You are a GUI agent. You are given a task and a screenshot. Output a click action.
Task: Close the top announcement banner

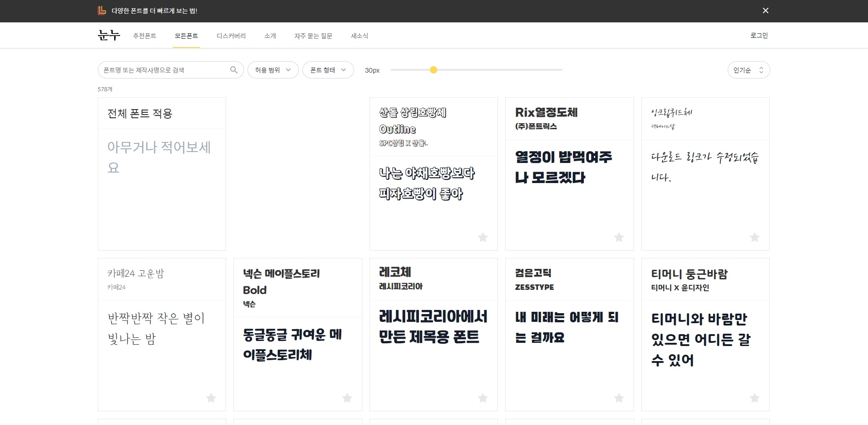pyautogui.click(x=766, y=10)
